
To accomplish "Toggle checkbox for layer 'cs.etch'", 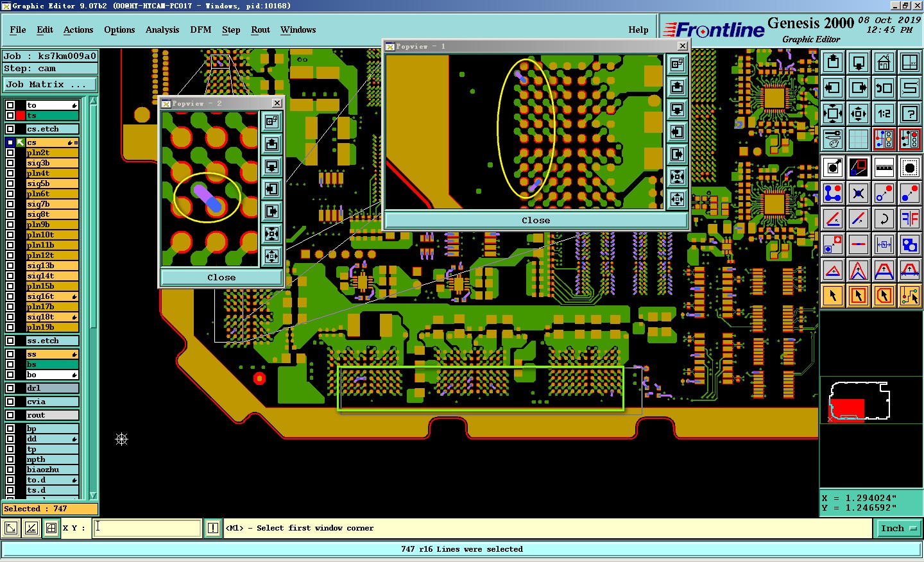I will [10, 129].
